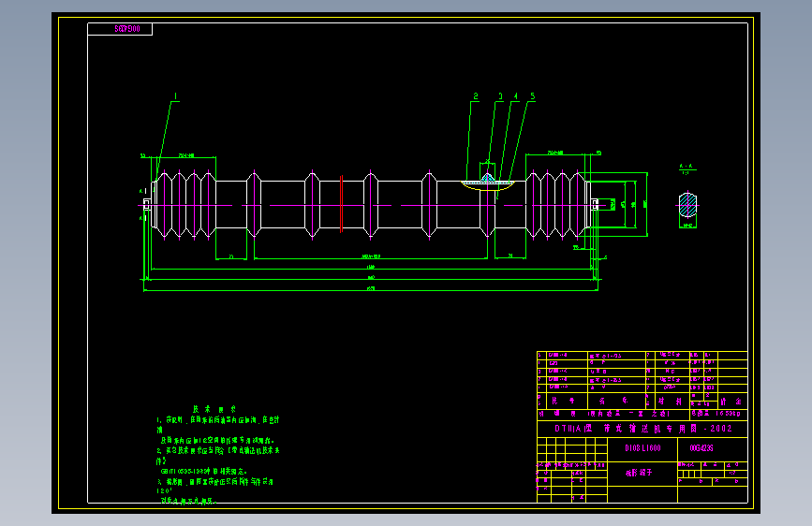Click part balloon number 4
The height and width of the screenshot is (526, 812).
tap(516, 96)
